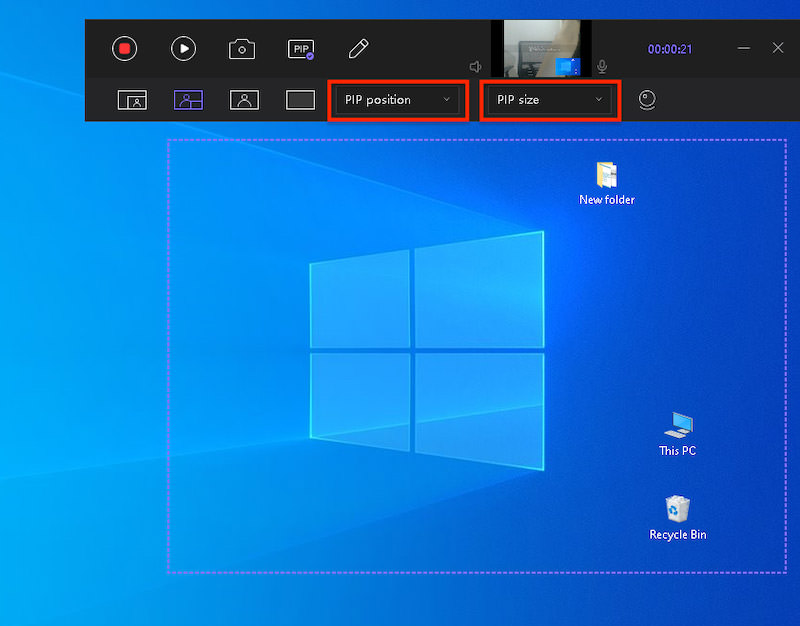Open the pencil annotation tool

tap(358, 49)
